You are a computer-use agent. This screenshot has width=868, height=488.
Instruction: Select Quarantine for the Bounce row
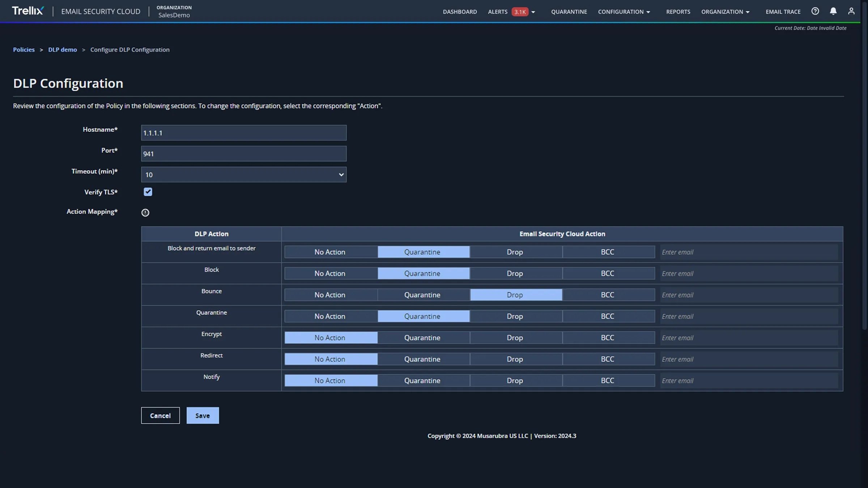[424, 295]
